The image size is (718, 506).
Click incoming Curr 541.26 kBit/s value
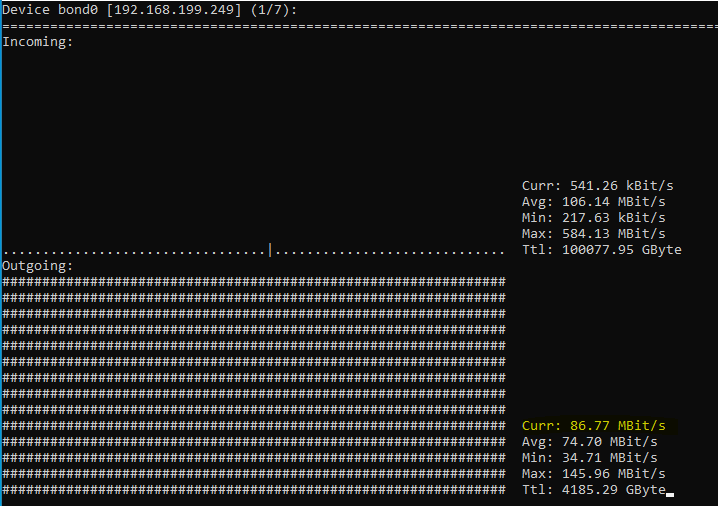(597, 186)
